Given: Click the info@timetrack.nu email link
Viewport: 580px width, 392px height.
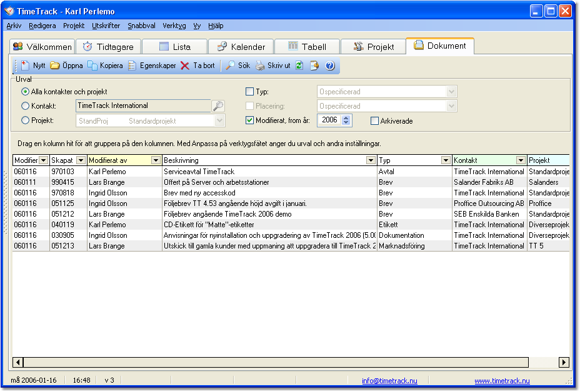Looking at the screenshot, I should pyautogui.click(x=389, y=381).
